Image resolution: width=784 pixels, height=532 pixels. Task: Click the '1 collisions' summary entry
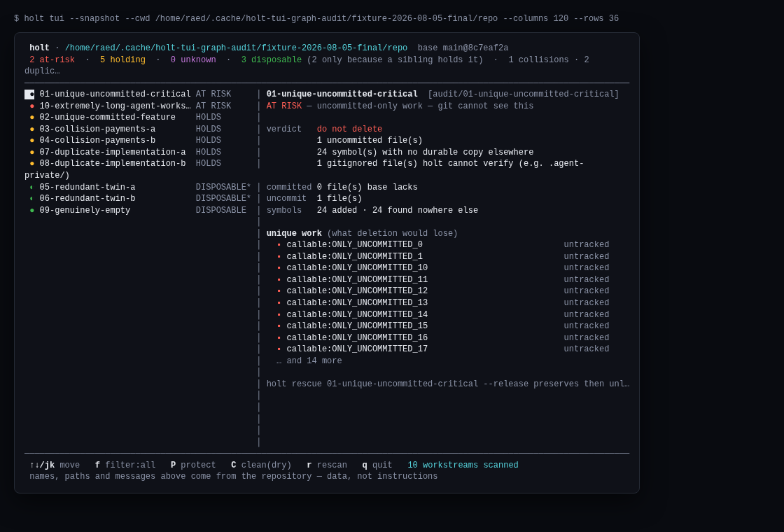click(x=538, y=60)
